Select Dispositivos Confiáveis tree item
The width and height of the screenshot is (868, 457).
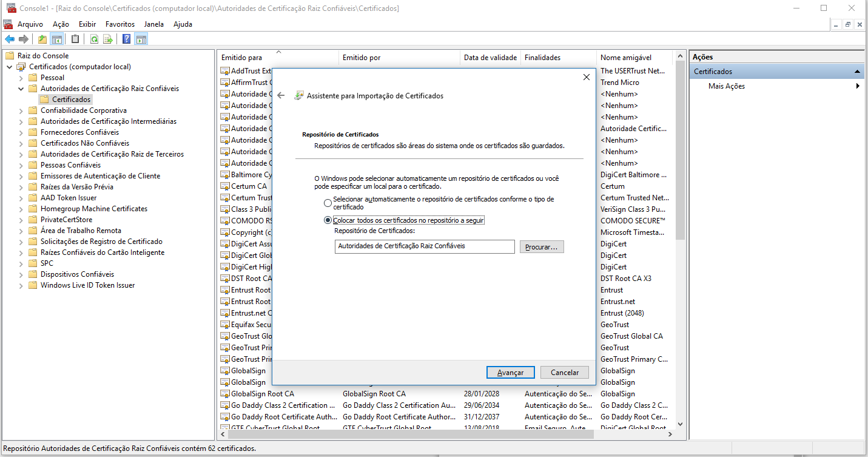[77, 274]
